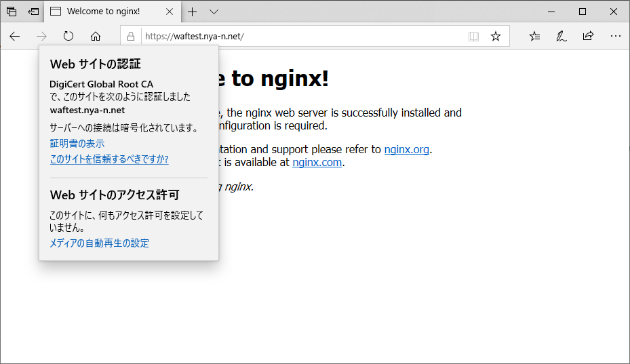630x364 pixels.
Task: Go forward with the arrow button
Action: [x=41, y=36]
